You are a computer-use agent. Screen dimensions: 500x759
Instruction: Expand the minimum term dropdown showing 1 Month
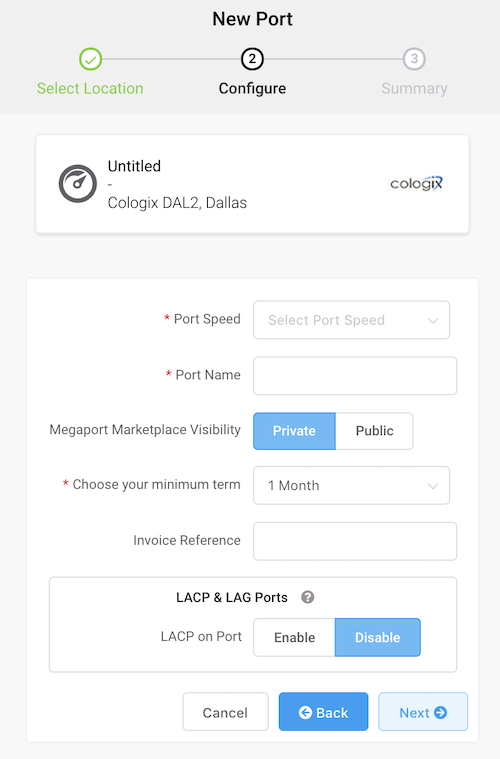(351, 486)
